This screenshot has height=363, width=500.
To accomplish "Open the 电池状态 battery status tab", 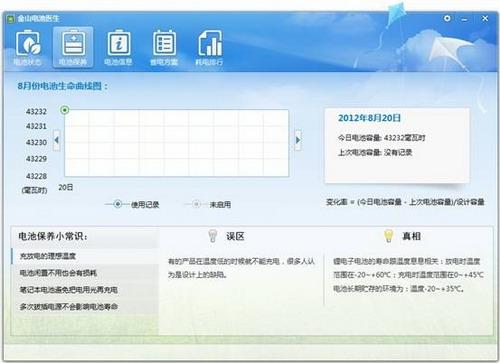I will [x=27, y=47].
